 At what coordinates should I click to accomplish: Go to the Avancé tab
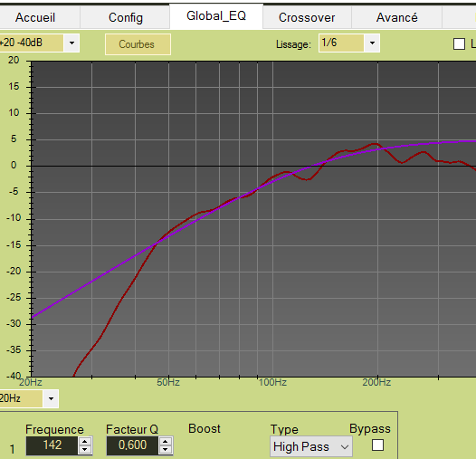(396, 17)
